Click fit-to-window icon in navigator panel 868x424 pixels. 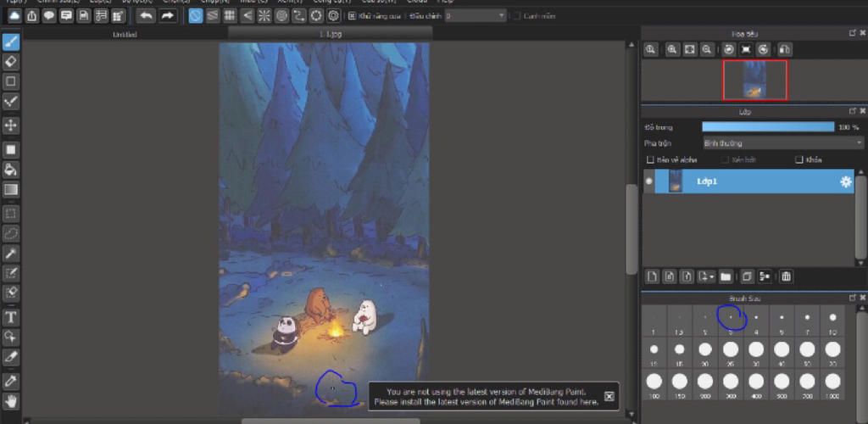tap(689, 49)
